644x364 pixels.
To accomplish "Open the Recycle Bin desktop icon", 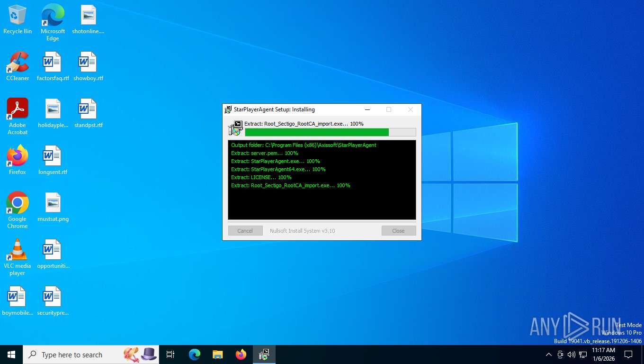I will pyautogui.click(x=18, y=19).
